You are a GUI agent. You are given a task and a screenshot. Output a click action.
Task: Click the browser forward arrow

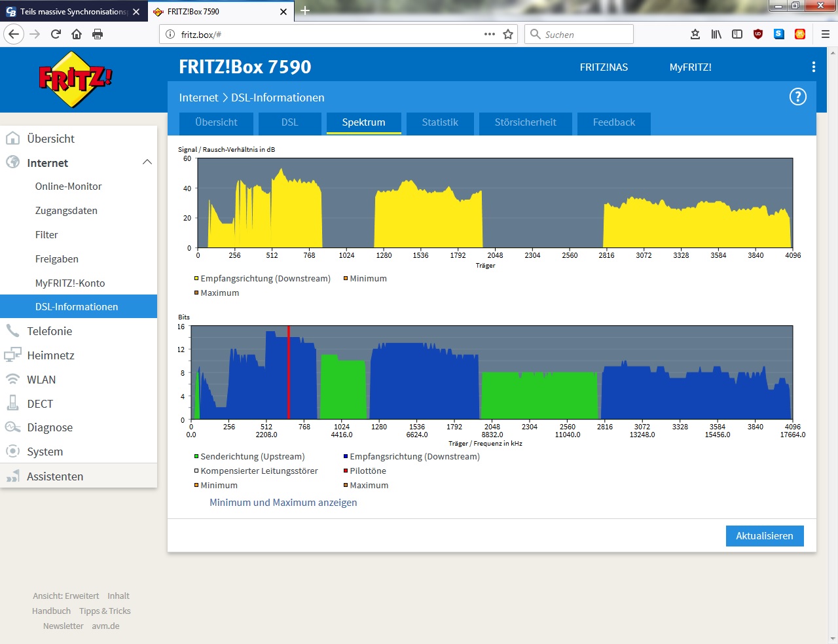[x=35, y=34]
